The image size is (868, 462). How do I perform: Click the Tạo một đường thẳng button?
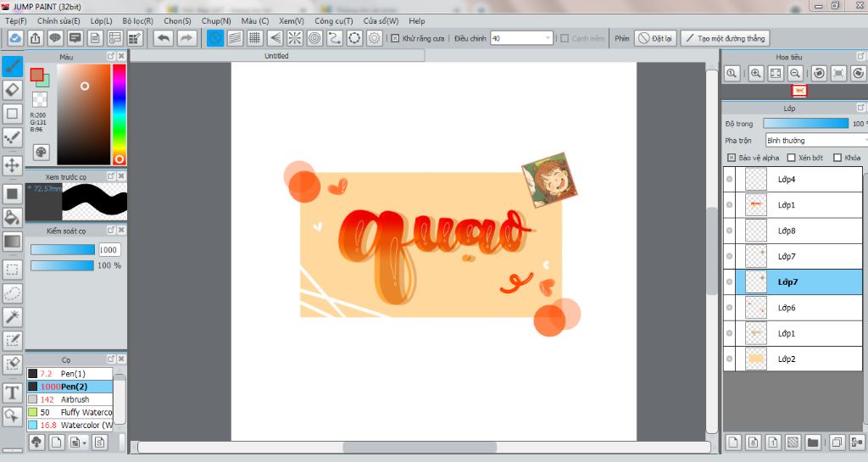726,38
